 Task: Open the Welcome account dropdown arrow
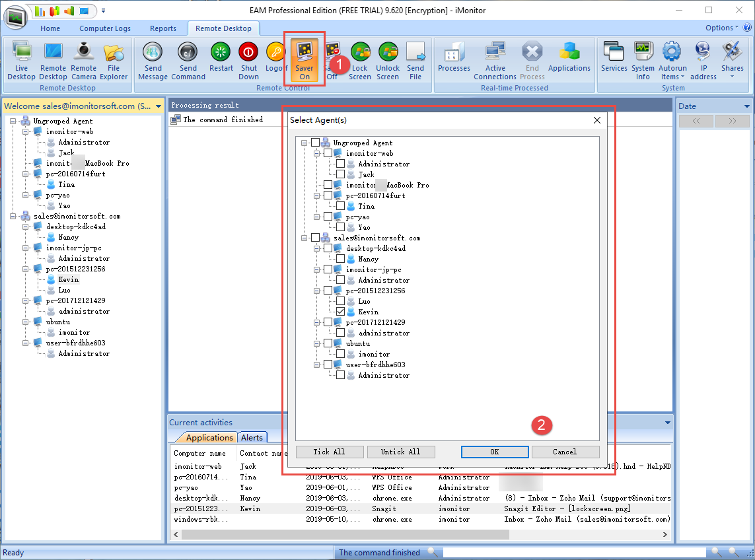click(159, 106)
